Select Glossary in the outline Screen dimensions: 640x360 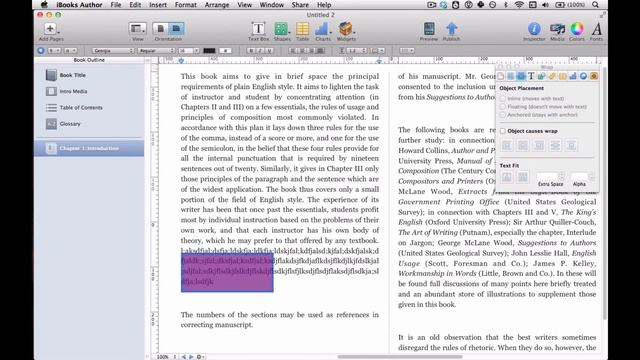tap(89, 124)
